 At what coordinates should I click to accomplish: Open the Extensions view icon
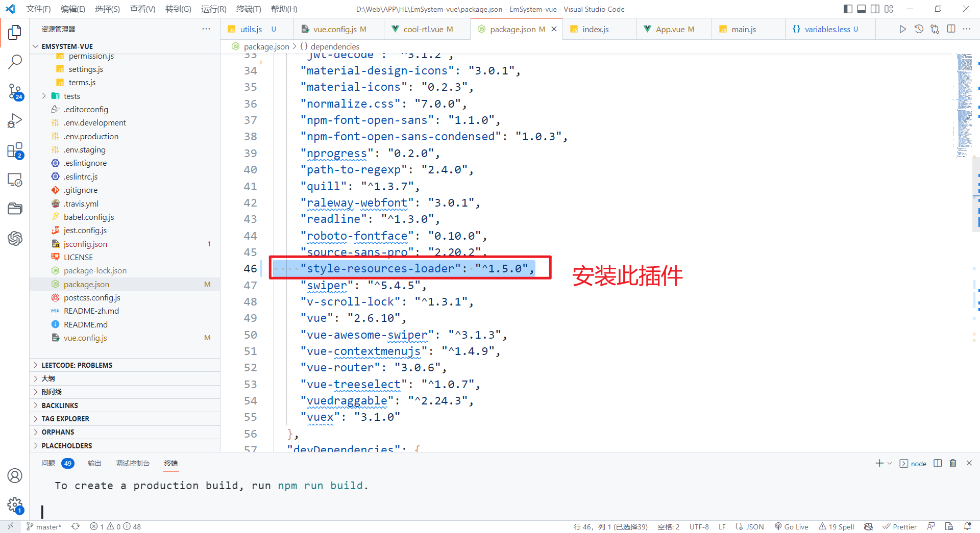tap(15, 151)
